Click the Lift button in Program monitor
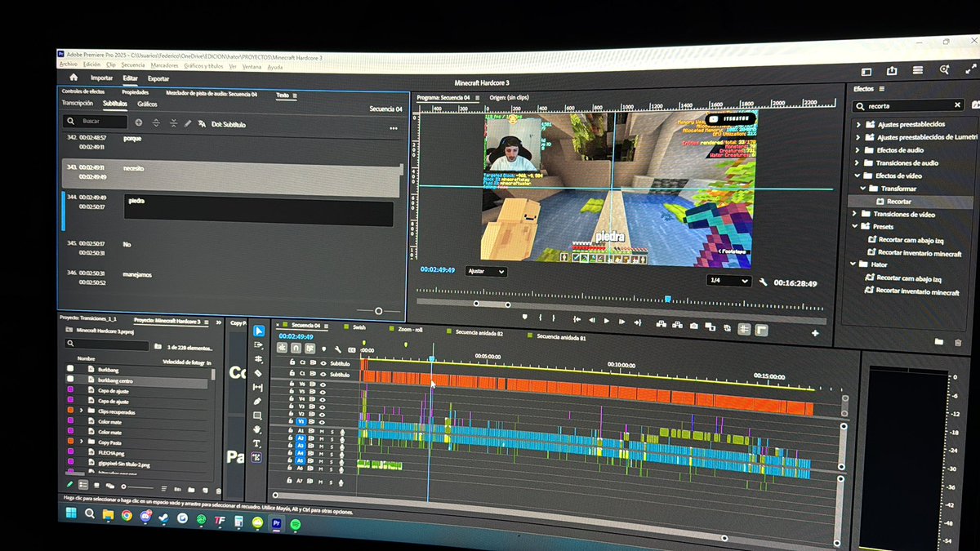 661,324
